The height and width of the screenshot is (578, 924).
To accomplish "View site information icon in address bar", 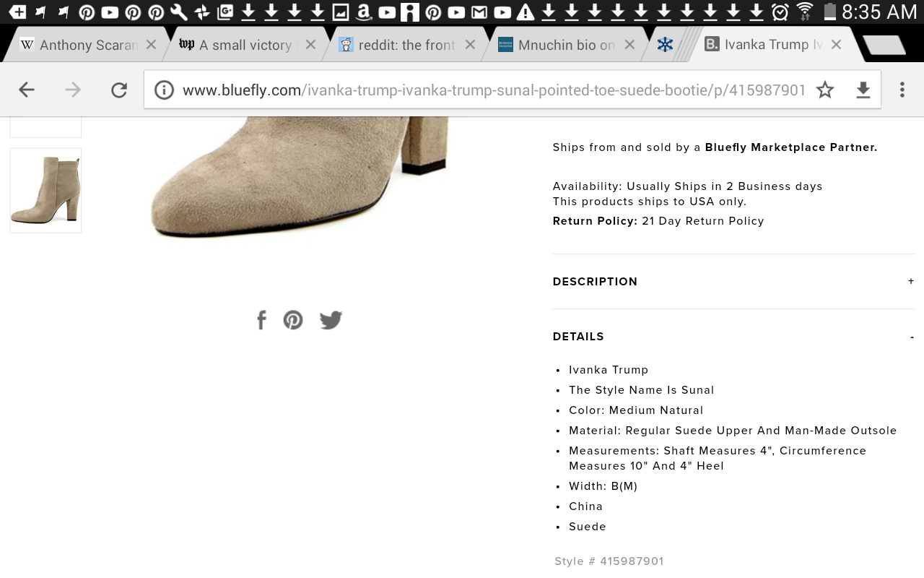I will click(x=165, y=90).
